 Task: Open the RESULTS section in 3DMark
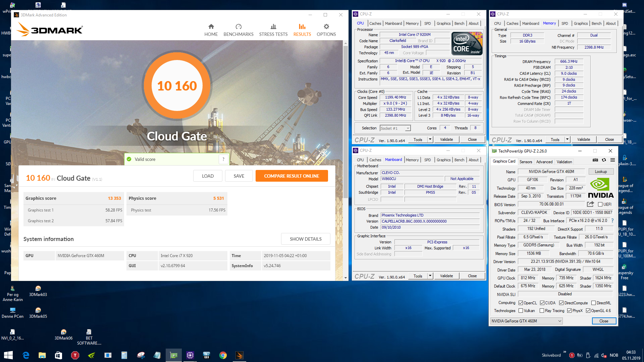pyautogui.click(x=302, y=30)
